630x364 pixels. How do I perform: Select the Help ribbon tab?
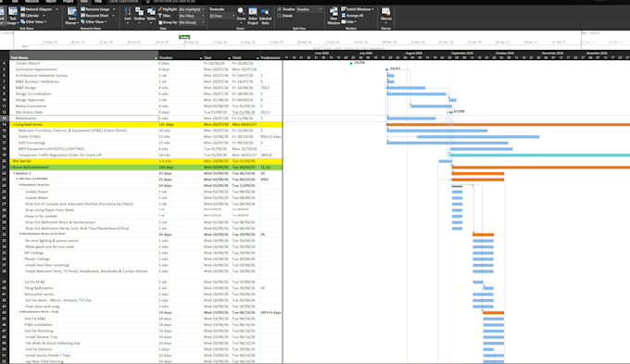click(x=97, y=2)
